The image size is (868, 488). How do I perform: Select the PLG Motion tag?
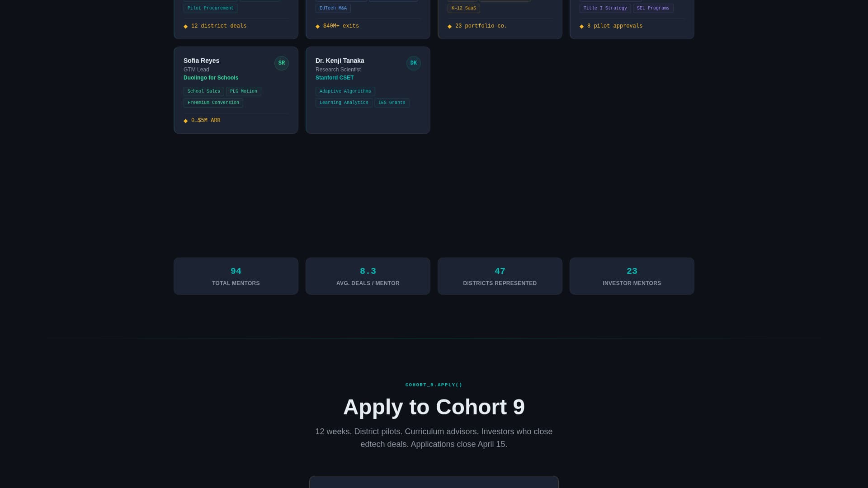[x=243, y=91]
